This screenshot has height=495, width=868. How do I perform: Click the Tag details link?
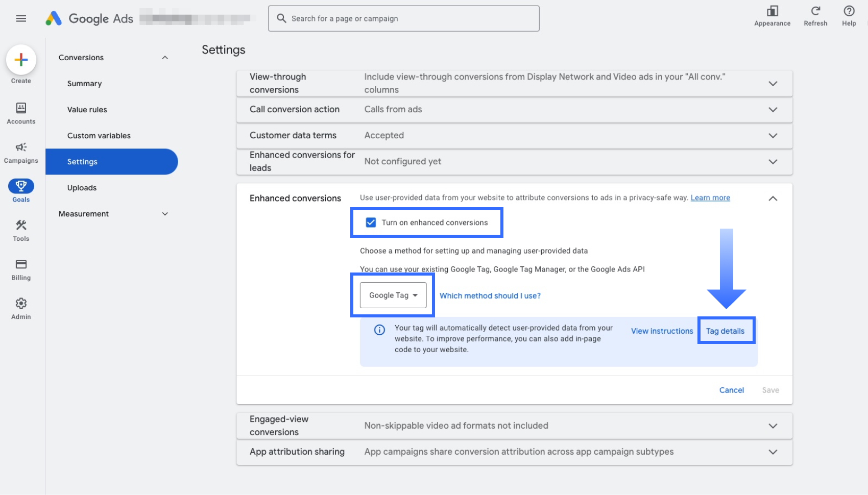(725, 331)
